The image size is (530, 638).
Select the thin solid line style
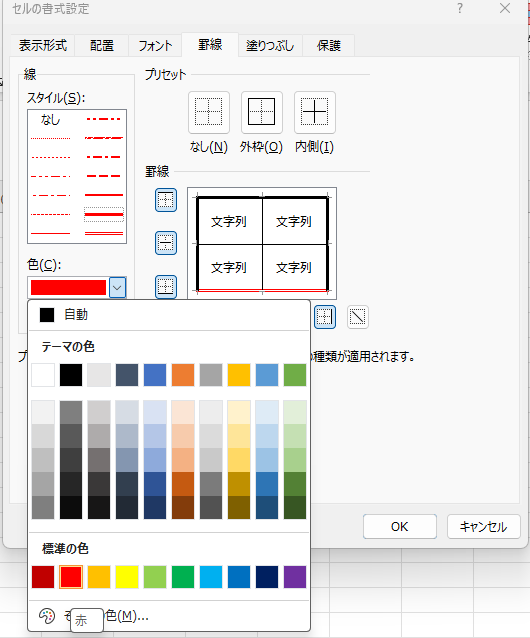[50, 234]
